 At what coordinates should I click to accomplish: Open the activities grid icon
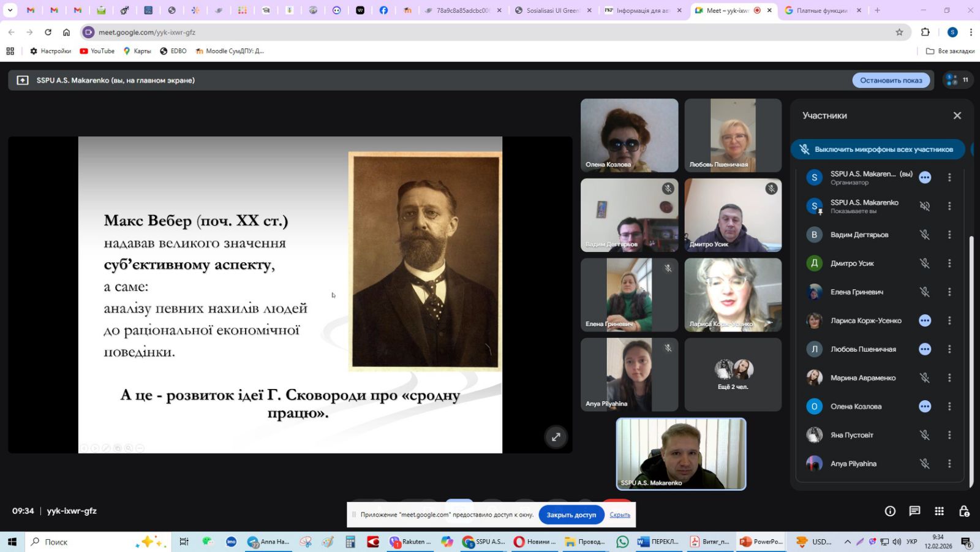point(939,511)
